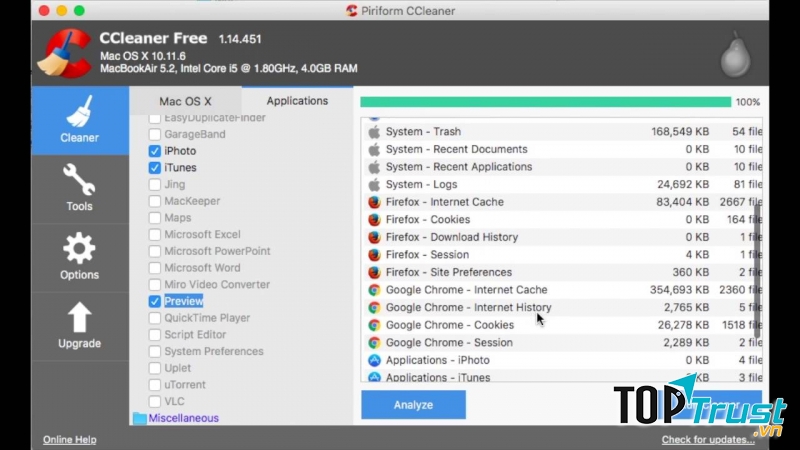
Task: Select the System - Trash result row
Action: (564, 132)
